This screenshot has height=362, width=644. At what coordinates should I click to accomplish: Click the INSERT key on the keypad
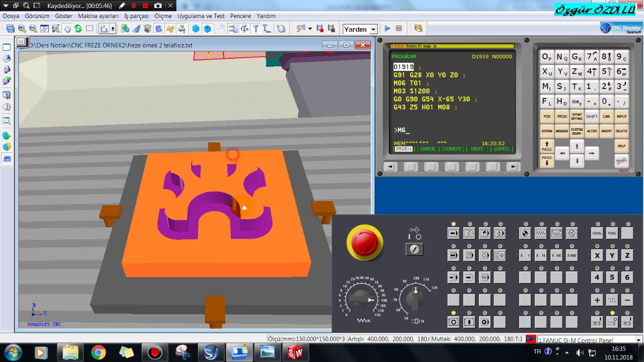pyautogui.click(x=607, y=131)
